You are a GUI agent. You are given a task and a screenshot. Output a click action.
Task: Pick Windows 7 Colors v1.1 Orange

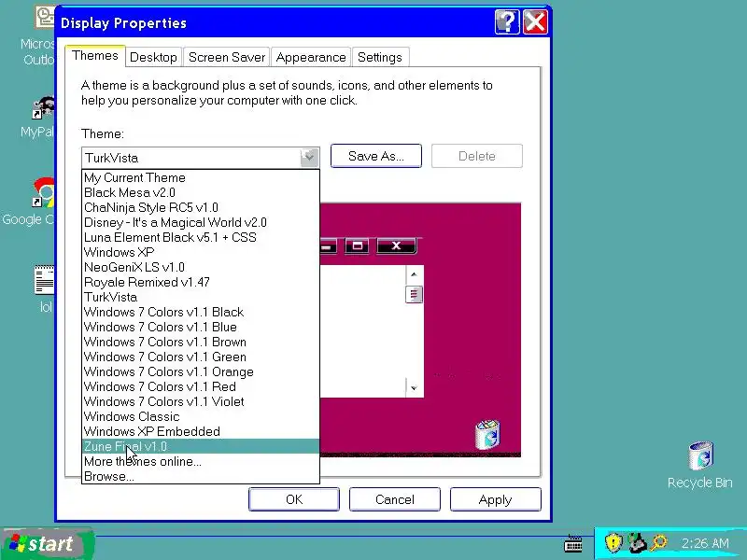point(201,371)
